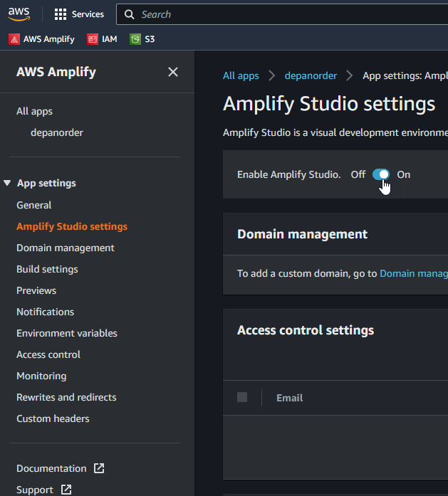Click the Off label beside the toggle
The image size is (448, 496).
[x=358, y=174]
